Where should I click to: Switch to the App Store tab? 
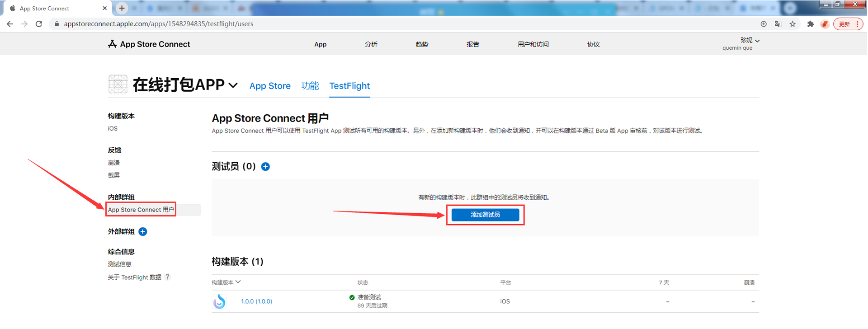270,86
